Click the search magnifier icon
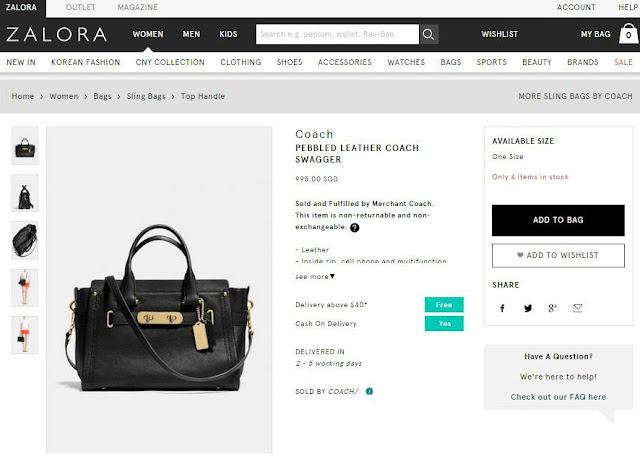The image size is (640, 467). coord(429,34)
